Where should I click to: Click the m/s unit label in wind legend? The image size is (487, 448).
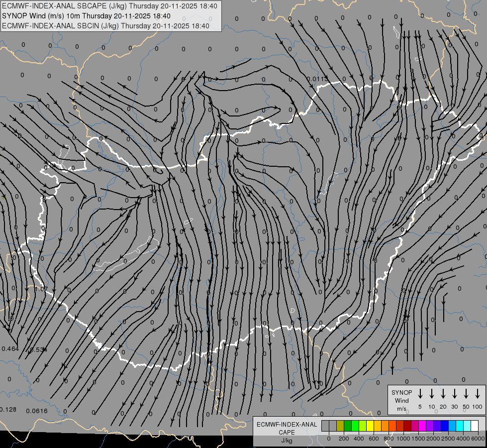pyautogui.click(x=401, y=409)
